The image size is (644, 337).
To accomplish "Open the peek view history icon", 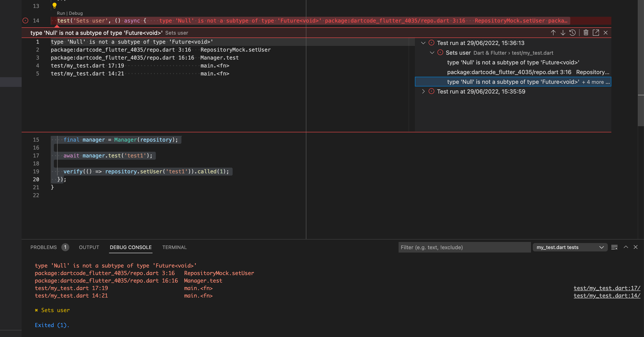I will click(x=573, y=32).
